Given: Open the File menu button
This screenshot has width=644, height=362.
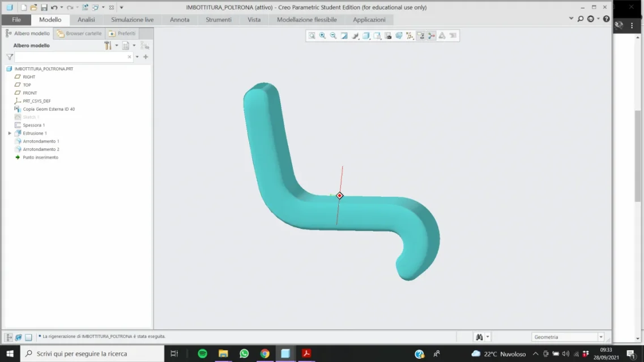Looking at the screenshot, I should coord(16,20).
